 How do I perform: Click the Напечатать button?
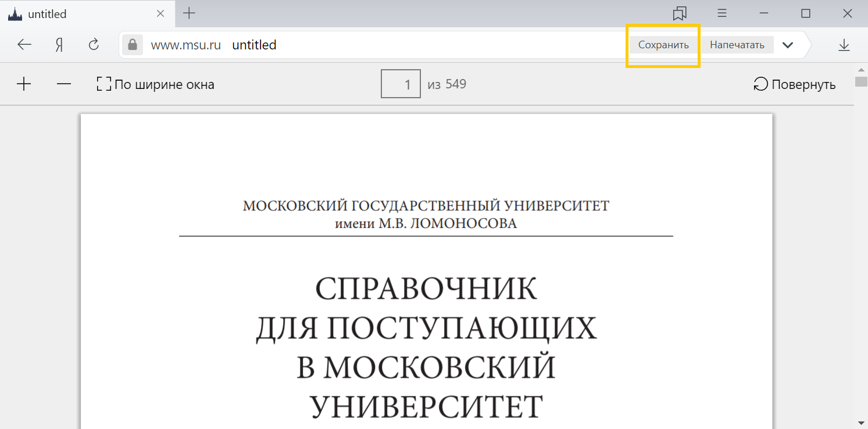(737, 45)
